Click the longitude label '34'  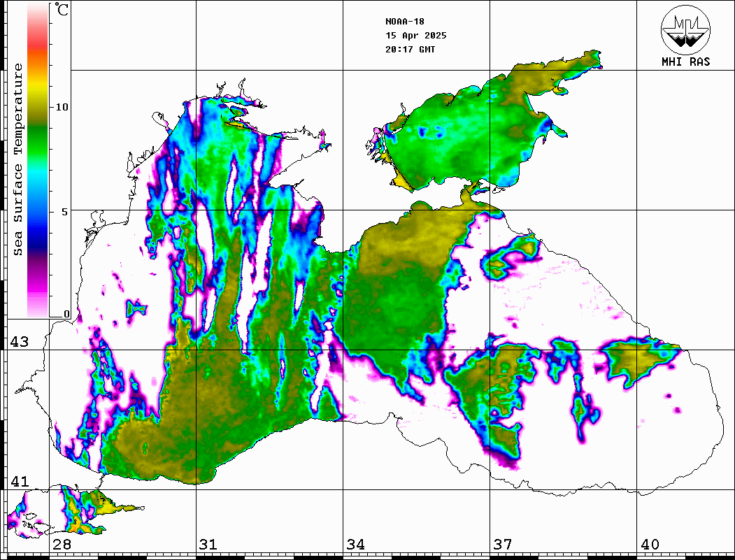355,545
